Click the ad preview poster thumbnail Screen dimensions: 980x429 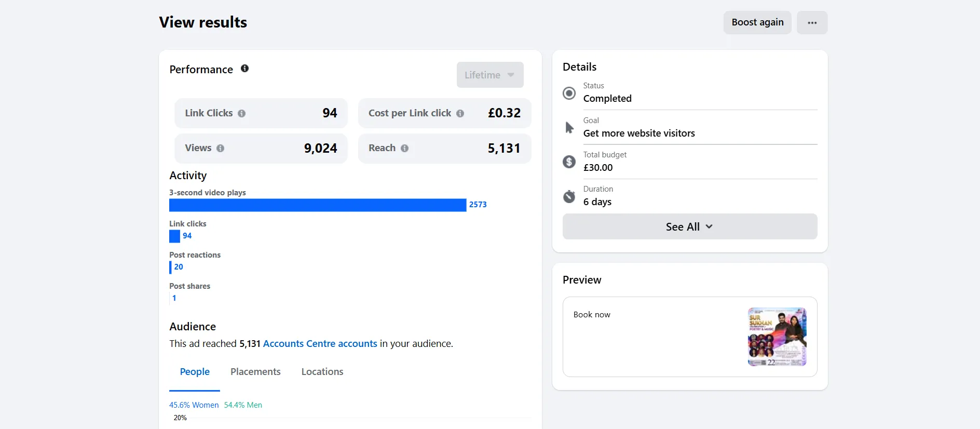coord(777,337)
